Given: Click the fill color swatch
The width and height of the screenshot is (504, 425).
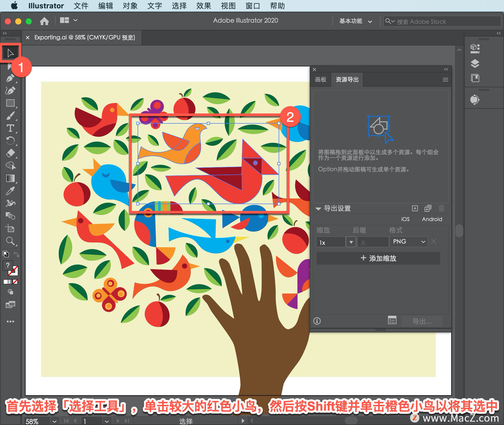Looking at the screenshot, I should click(8, 265).
